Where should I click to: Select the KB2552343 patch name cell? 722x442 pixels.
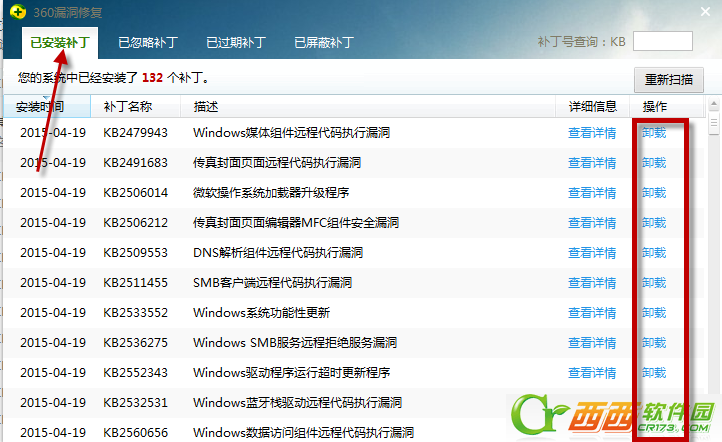tap(135, 373)
